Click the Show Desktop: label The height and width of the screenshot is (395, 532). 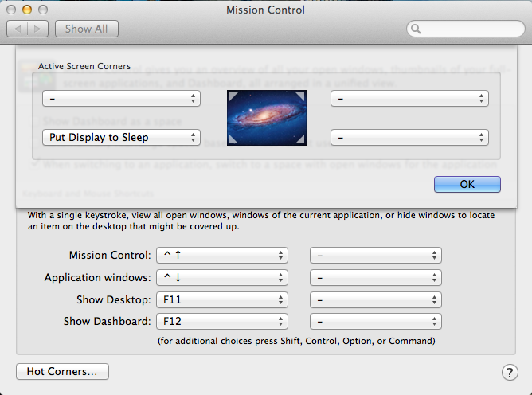coord(114,300)
